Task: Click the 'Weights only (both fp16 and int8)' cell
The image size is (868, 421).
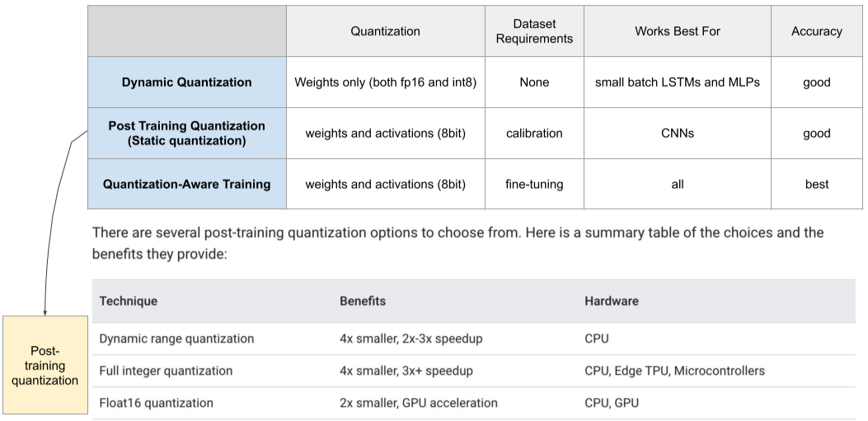Action: pyautogui.click(x=385, y=82)
